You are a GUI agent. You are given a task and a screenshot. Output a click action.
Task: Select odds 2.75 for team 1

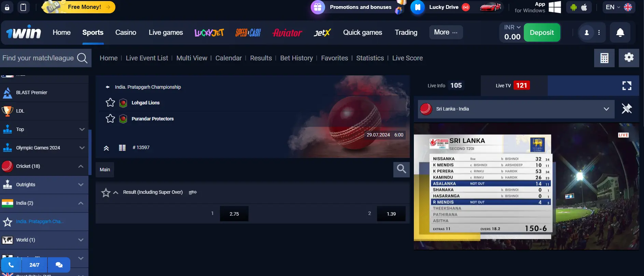coord(234,214)
